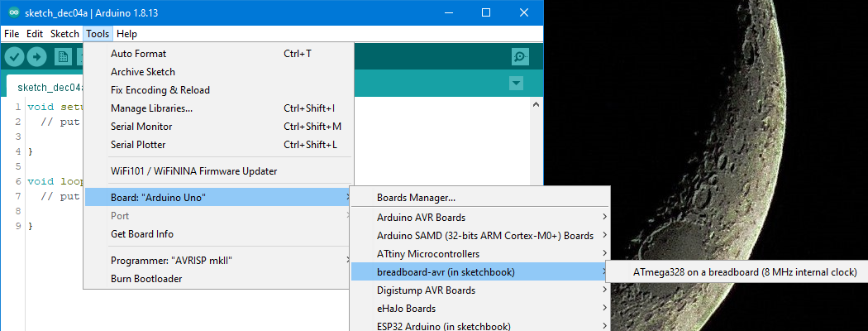Image resolution: width=868 pixels, height=331 pixels.
Task: Open the Serial Monitor magnifier icon
Action: tap(520, 56)
